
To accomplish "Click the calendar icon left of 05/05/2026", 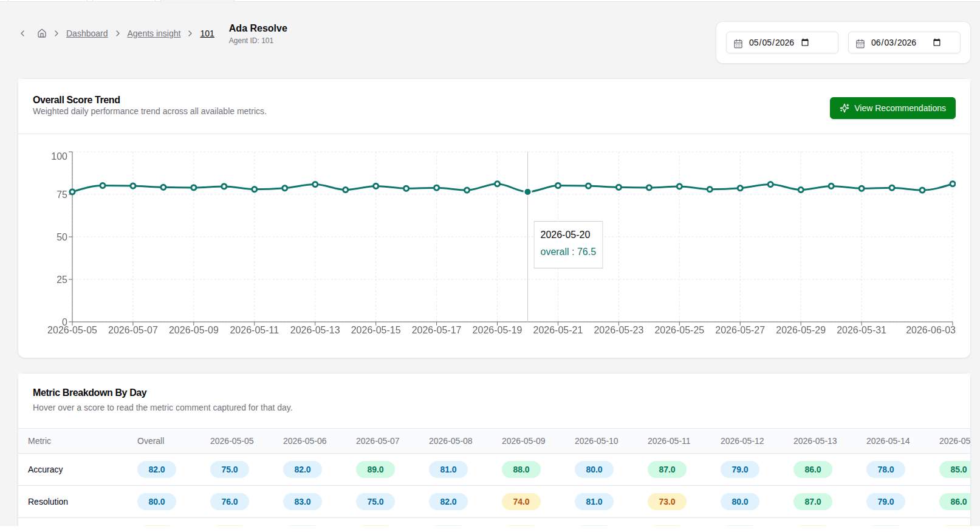I will (x=738, y=44).
